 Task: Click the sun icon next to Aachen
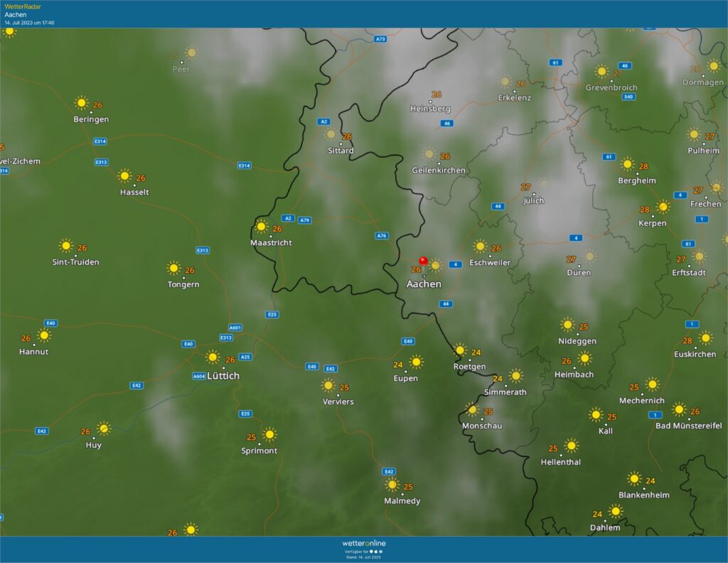point(436,265)
